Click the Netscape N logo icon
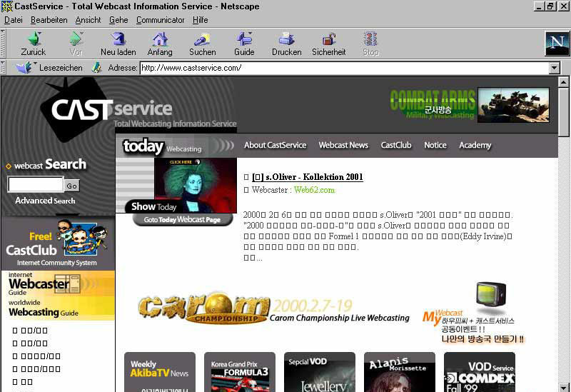This screenshot has width=571, height=392. point(557,44)
